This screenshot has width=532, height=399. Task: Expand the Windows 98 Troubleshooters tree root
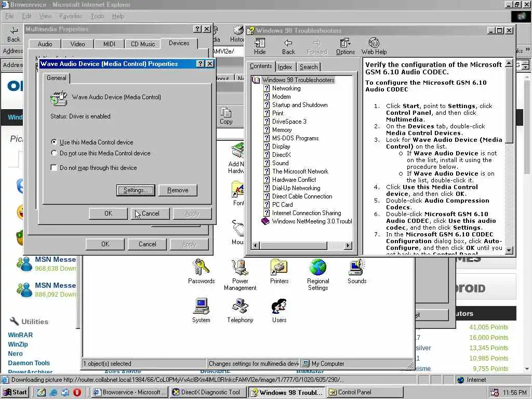[x=256, y=80]
